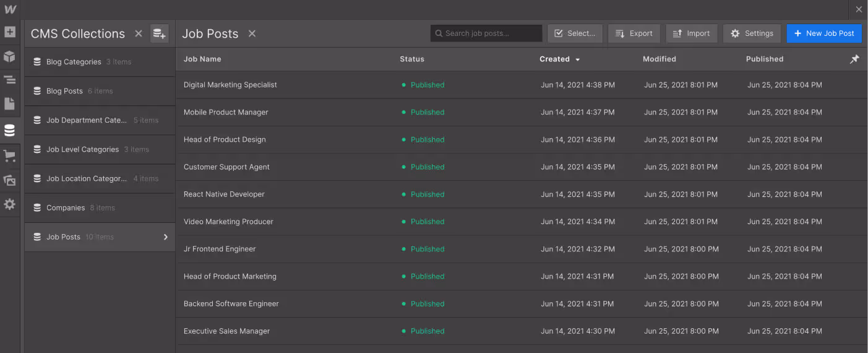This screenshot has width=868, height=353.
Task: Open the Job Level Categories collection
Action: (x=100, y=149)
